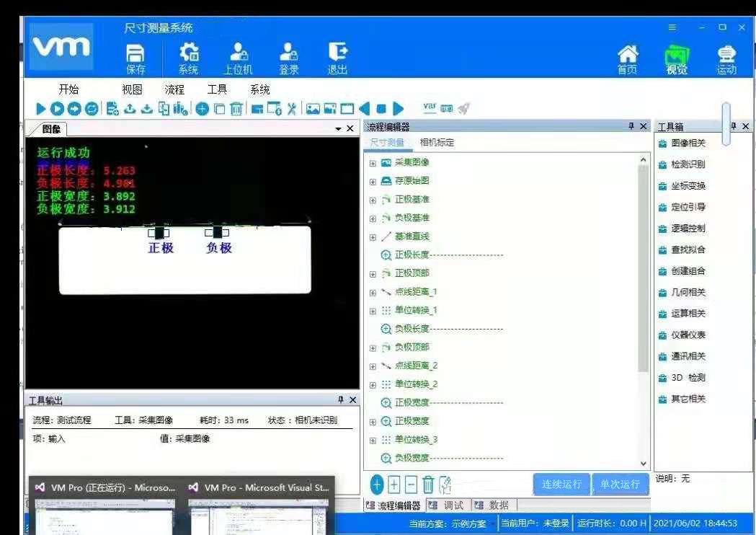The width and height of the screenshot is (756, 535).
Task: Expand the 单位转换_3 tree node
Action: coord(373,441)
